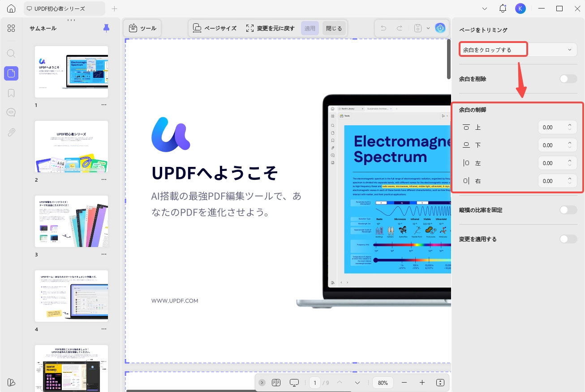Click 閉じる to close the crop tool

tap(334, 28)
